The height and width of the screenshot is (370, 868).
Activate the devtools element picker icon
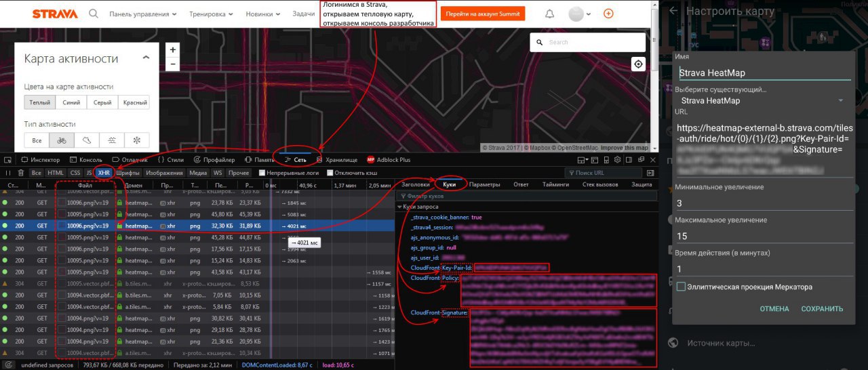click(7, 160)
